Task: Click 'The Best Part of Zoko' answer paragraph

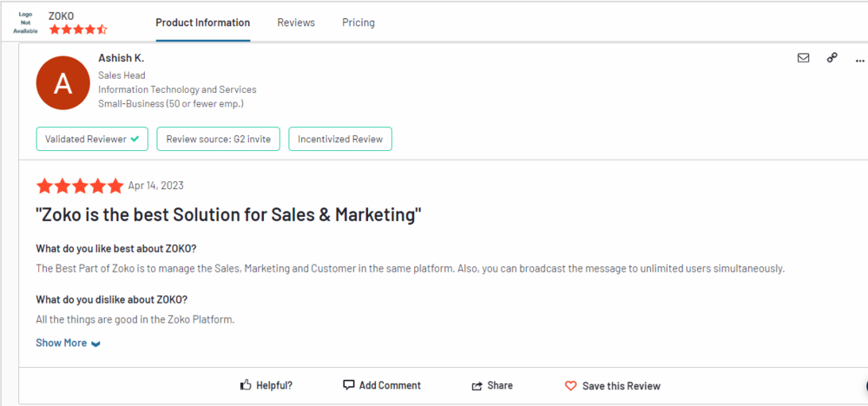Action: pyautogui.click(x=411, y=270)
